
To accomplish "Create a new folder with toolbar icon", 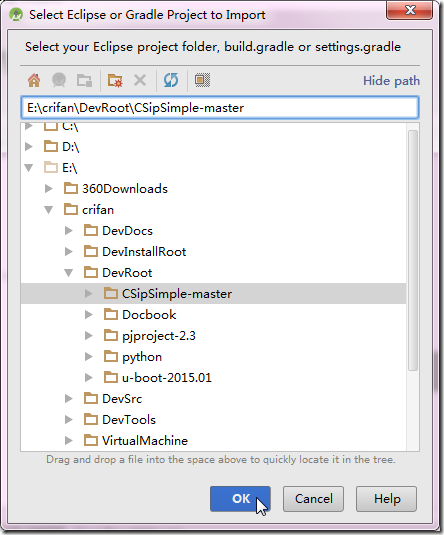I will coord(115,81).
